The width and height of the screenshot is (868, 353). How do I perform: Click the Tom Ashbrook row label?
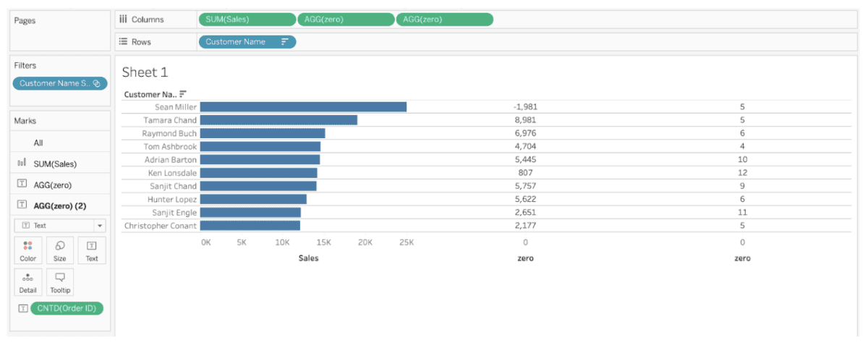170,147
